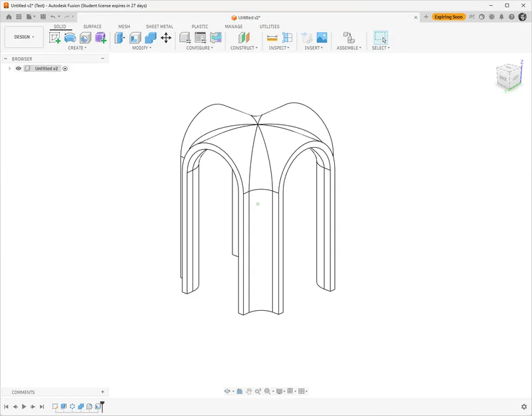
Task: Collapse the BROWSER panel with minus
Action: click(103, 59)
